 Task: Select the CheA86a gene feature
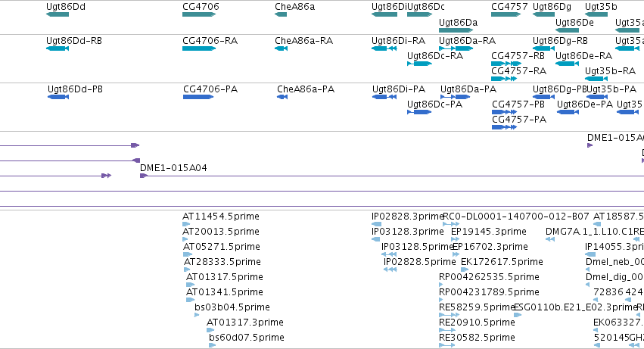(281, 14)
